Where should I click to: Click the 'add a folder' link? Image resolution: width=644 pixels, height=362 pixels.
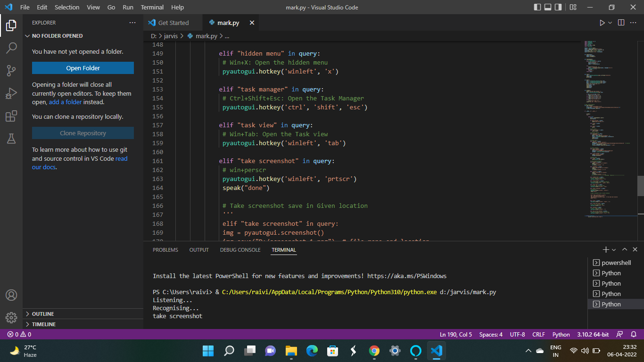[65, 102]
